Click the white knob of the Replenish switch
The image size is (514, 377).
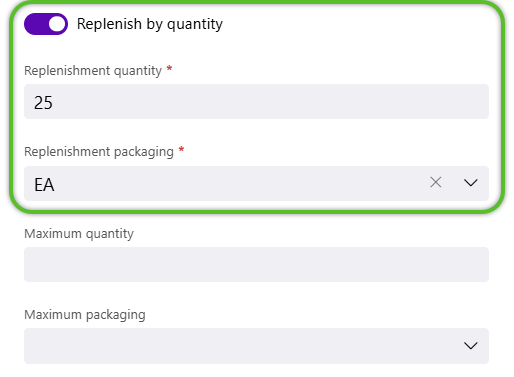(x=57, y=24)
